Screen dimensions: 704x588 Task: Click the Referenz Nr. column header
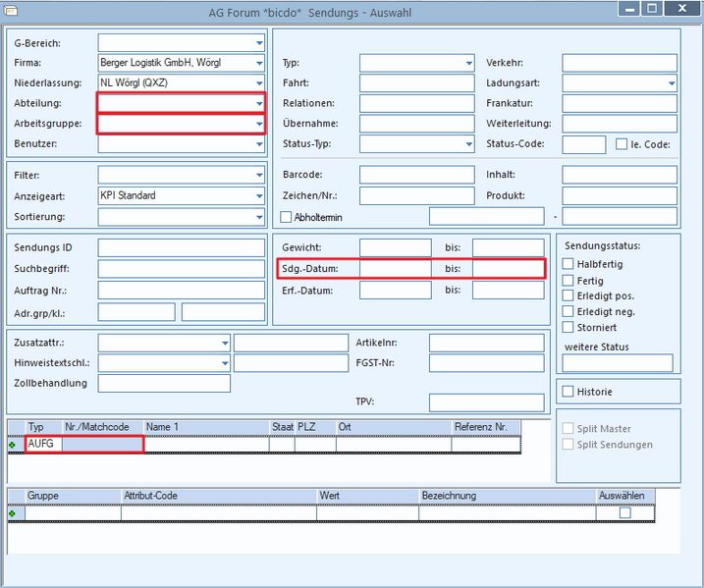[x=486, y=427]
